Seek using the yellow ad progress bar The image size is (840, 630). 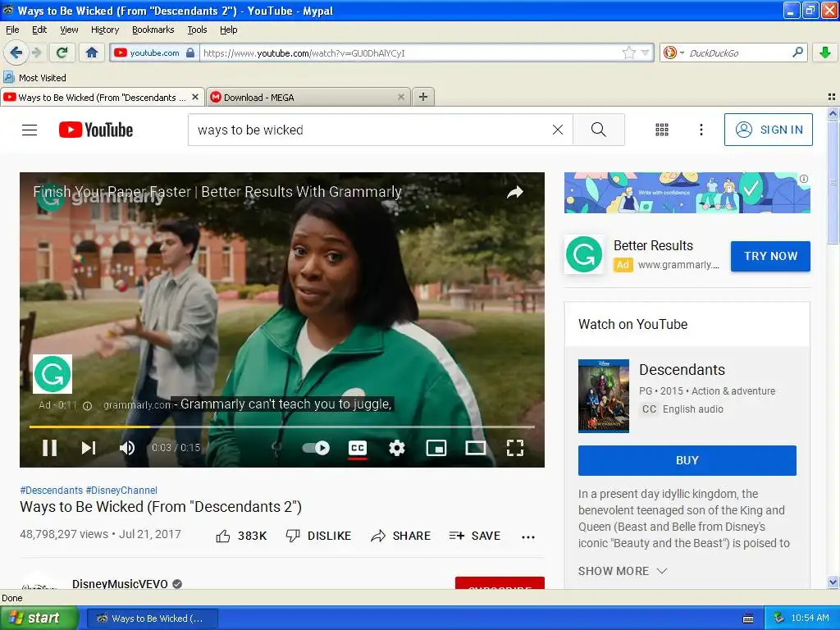(x=282, y=427)
